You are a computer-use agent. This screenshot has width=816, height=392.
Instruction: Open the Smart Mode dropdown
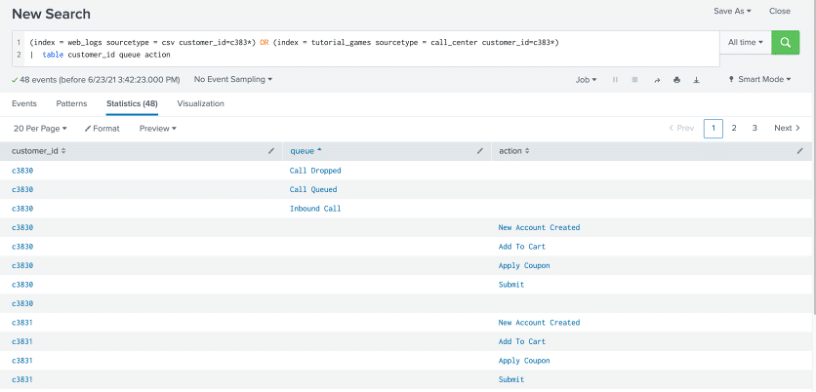(x=760, y=80)
